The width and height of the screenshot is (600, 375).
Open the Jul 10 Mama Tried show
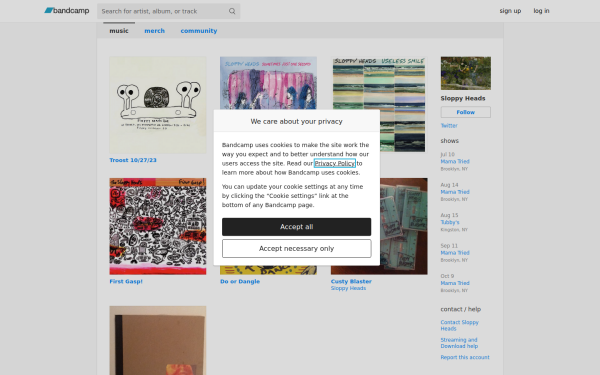point(455,161)
